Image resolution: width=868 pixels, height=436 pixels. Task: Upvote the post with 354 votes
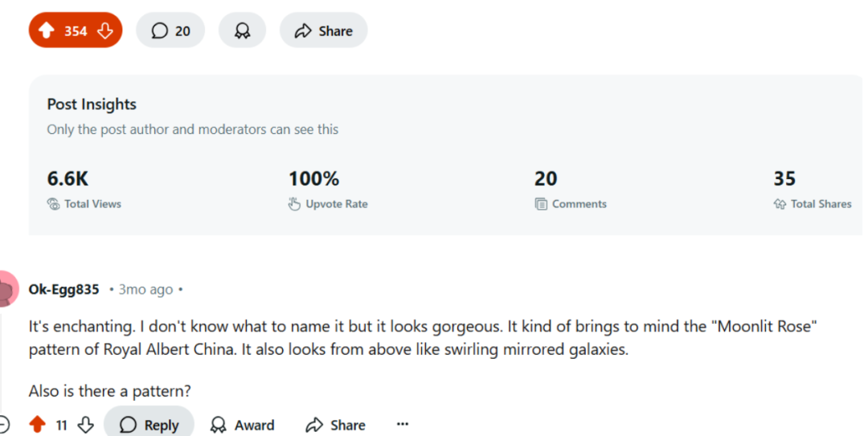tap(47, 31)
